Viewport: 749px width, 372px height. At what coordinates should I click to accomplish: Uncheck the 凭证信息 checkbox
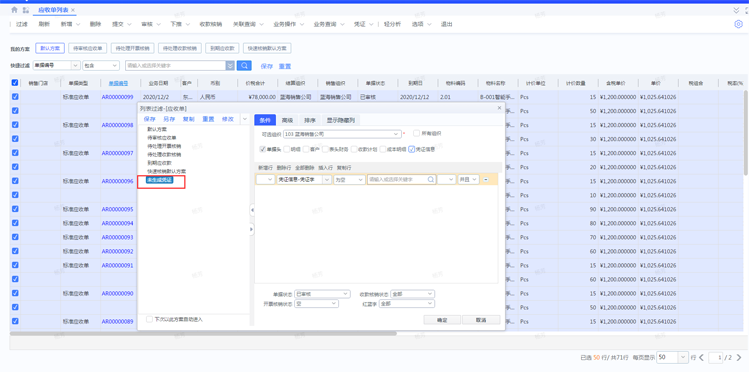tap(411, 149)
